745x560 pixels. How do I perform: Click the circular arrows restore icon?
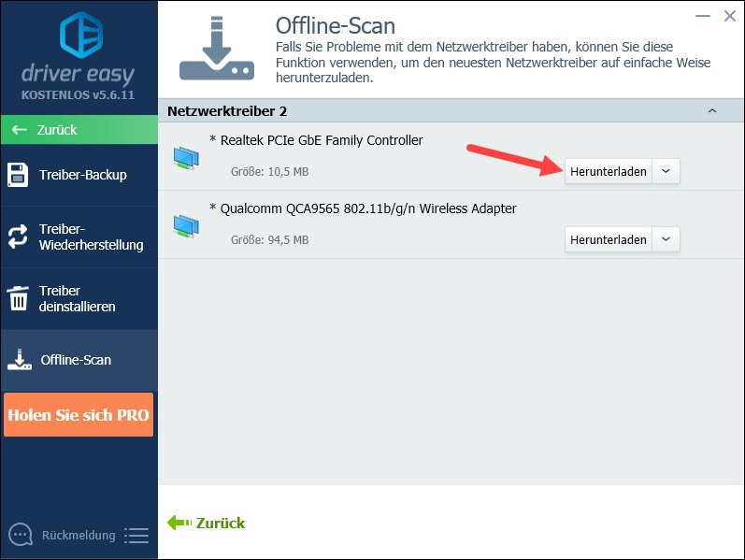tap(18, 237)
